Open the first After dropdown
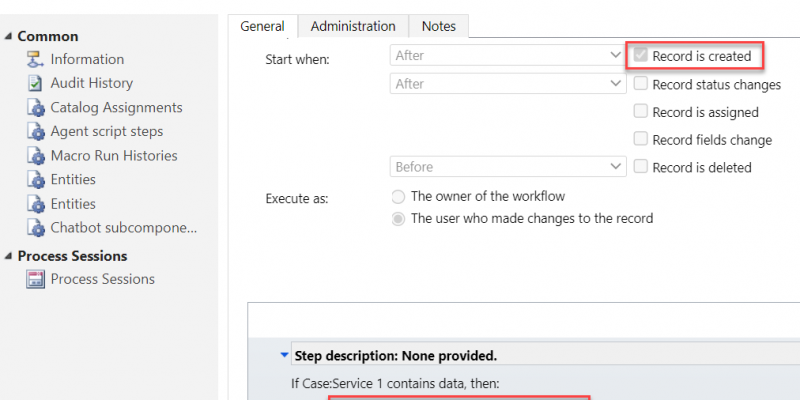This screenshot has height=400, width=800. pos(508,55)
